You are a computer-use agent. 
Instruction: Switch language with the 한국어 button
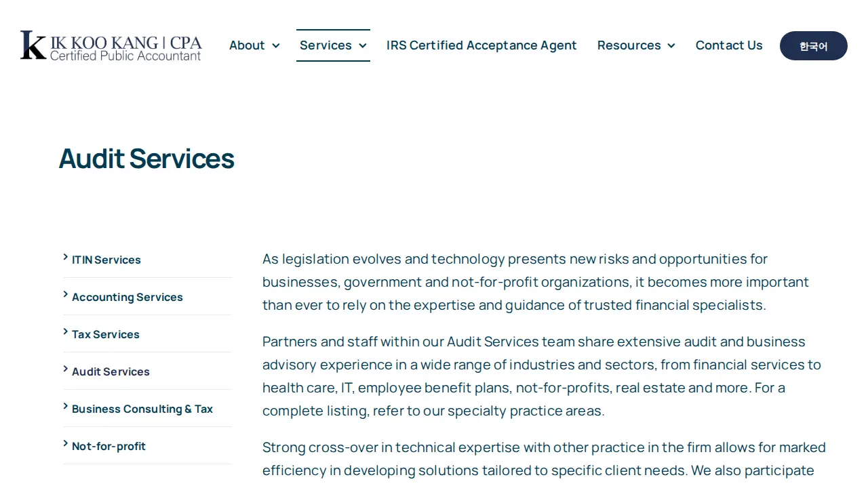tap(814, 45)
